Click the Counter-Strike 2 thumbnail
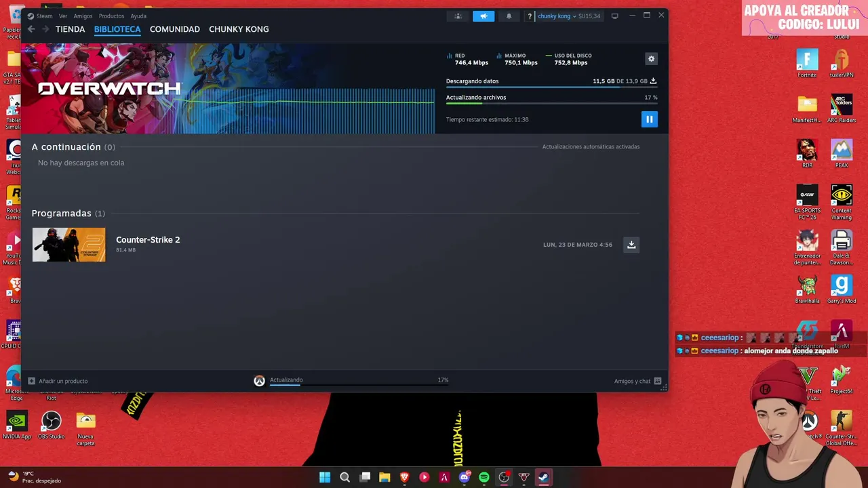Viewport: 868px width, 488px height. (x=68, y=245)
